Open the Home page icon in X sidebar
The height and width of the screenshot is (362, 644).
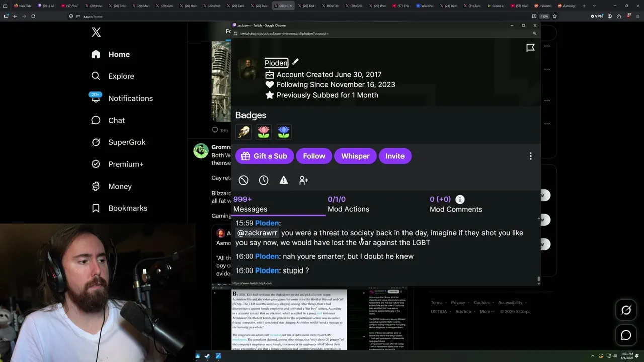tap(96, 54)
